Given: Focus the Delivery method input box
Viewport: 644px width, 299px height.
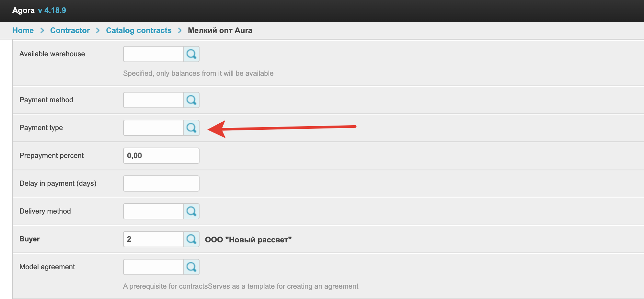Looking at the screenshot, I should pos(154,211).
